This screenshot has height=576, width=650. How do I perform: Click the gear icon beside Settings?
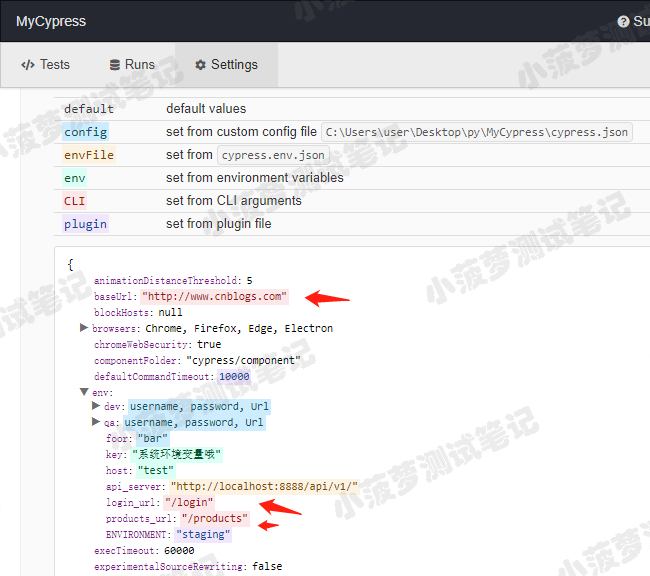coord(201,65)
